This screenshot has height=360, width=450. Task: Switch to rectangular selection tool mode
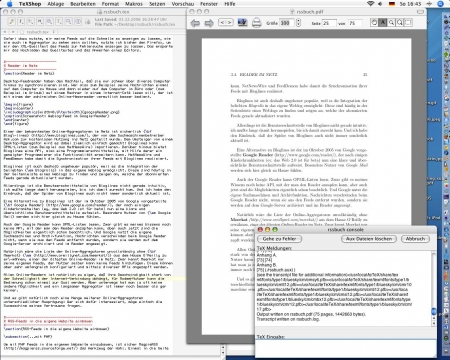click(408, 23)
